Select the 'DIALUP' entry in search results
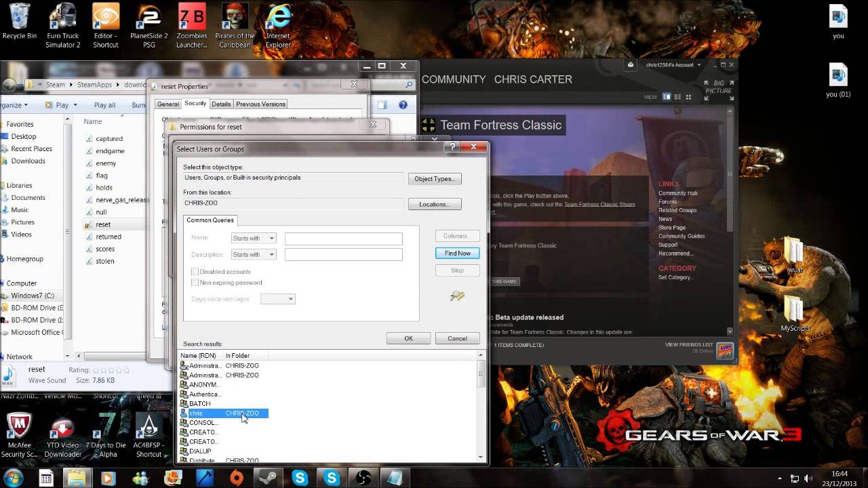 199,451
